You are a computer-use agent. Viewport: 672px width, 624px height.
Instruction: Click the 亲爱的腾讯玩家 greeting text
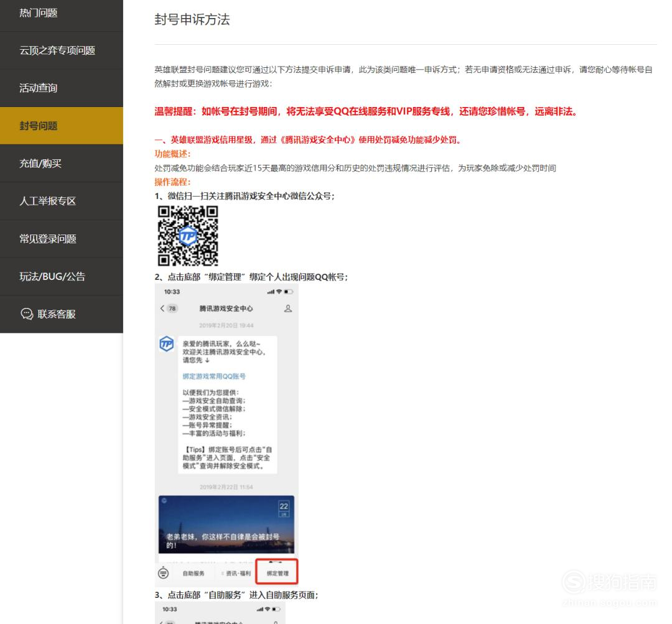[224, 352]
